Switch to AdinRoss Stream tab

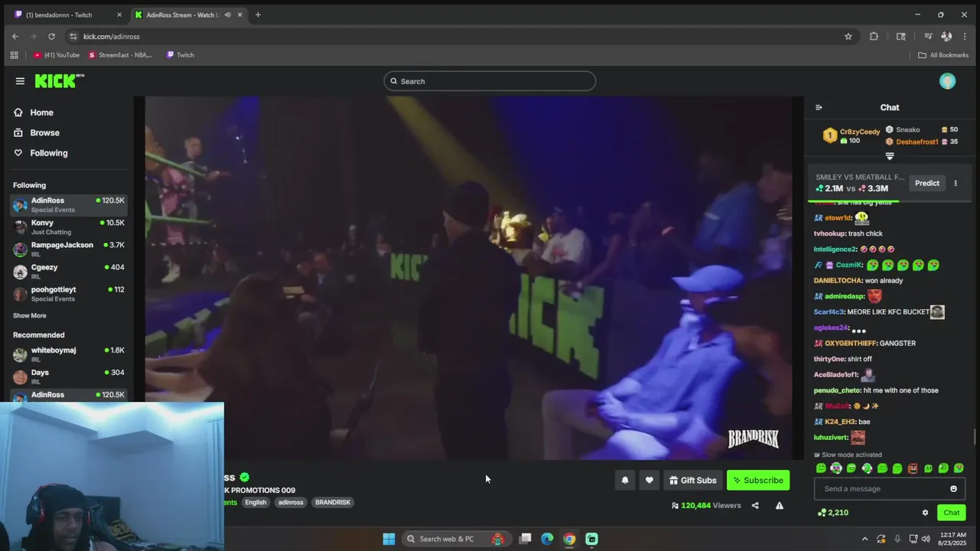pos(188,15)
